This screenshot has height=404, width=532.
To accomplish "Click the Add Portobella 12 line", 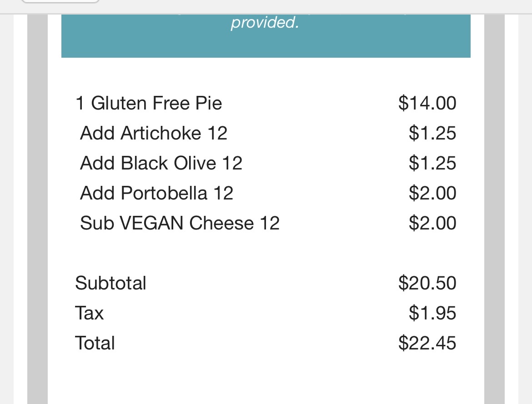I will tap(156, 193).
